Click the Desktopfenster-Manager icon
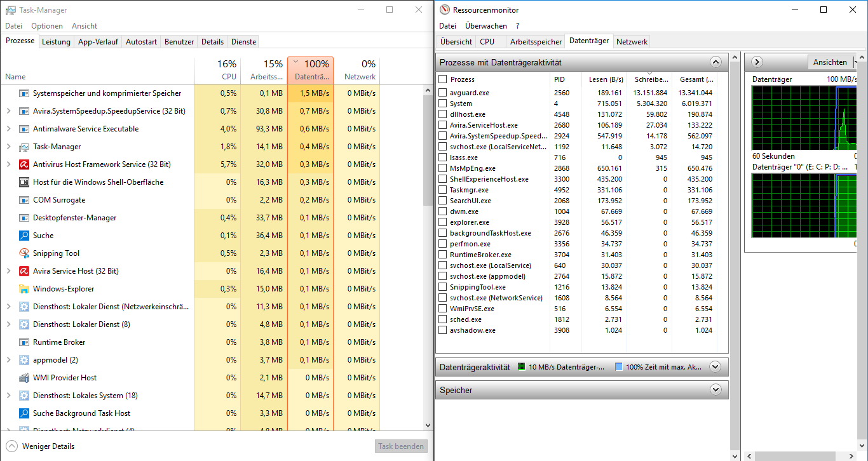Image resolution: width=868 pixels, height=461 pixels. [x=24, y=218]
